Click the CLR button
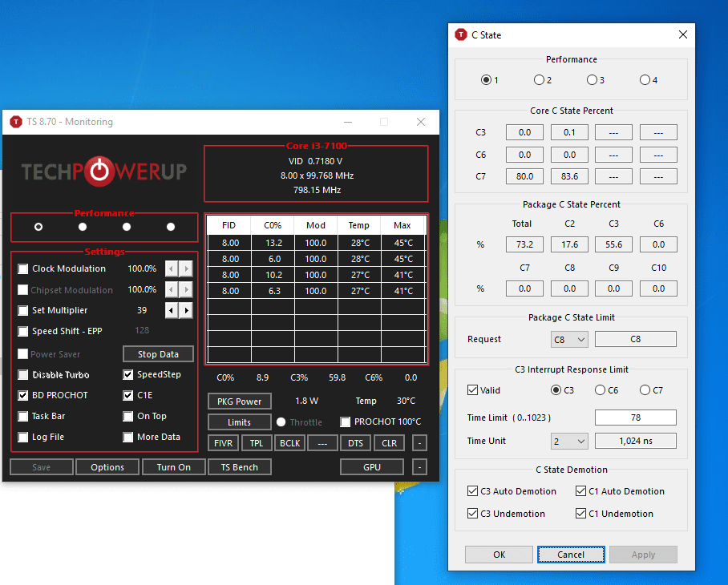Viewport: 728px width, 585px height. (389, 443)
